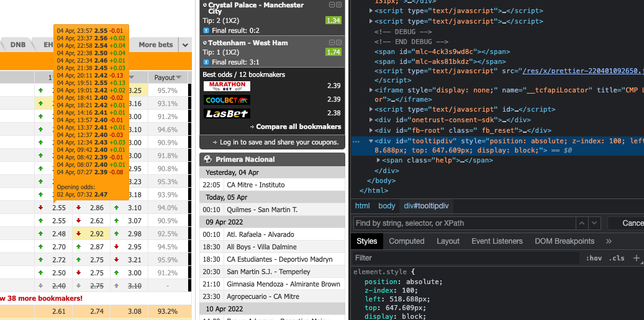Image resolution: width=644 pixels, height=320 pixels.
Task: Click the Coolbet bookmaker logo
Action: click(x=227, y=100)
